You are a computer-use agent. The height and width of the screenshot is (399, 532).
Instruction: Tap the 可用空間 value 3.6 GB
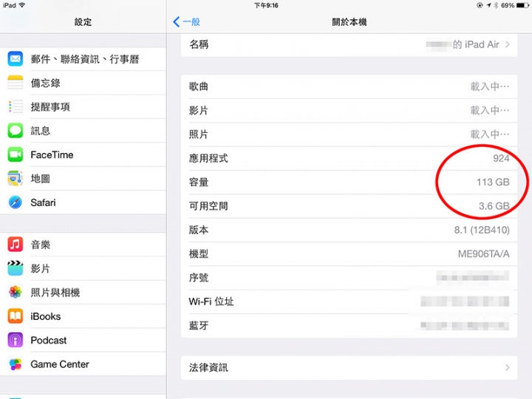coord(494,206)
